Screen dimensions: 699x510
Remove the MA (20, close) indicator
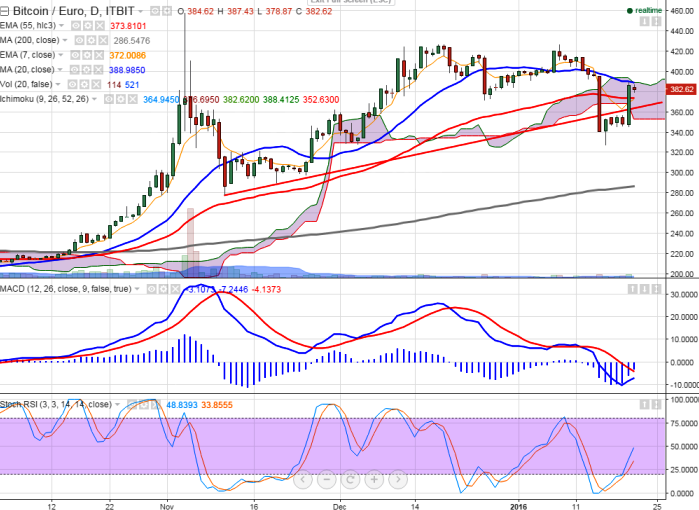pos(99,70)
